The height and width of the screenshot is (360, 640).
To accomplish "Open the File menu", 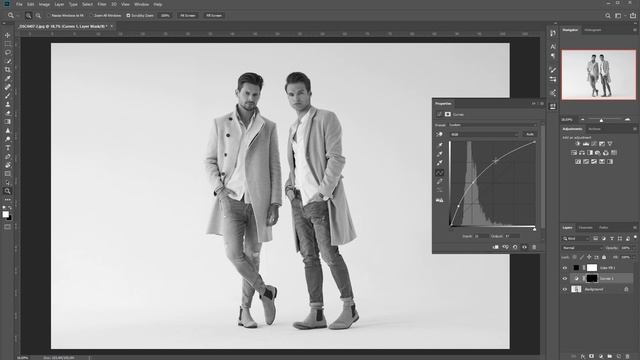I will [19, 4].
